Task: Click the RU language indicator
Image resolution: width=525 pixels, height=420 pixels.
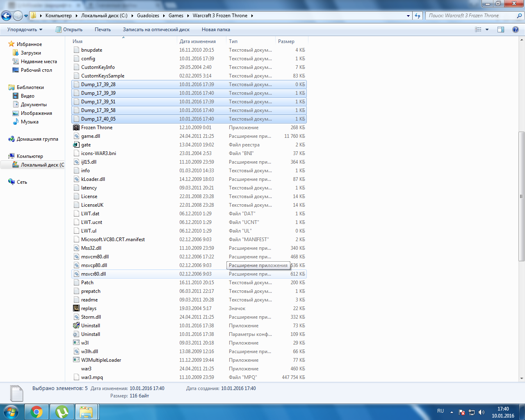Action: [441, 411]
